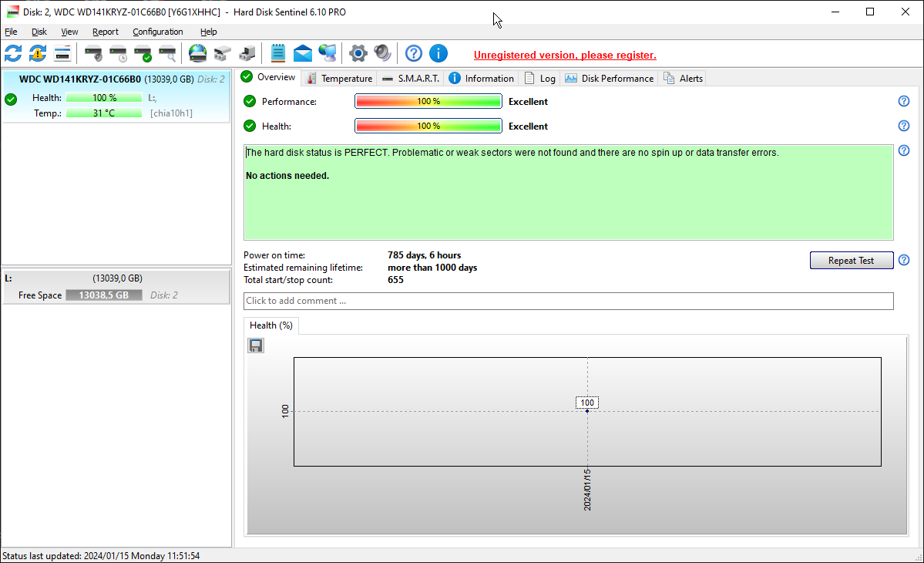Click the disk with speaker noise test icon
The image size is (924, 563).
tap(93, 54)
